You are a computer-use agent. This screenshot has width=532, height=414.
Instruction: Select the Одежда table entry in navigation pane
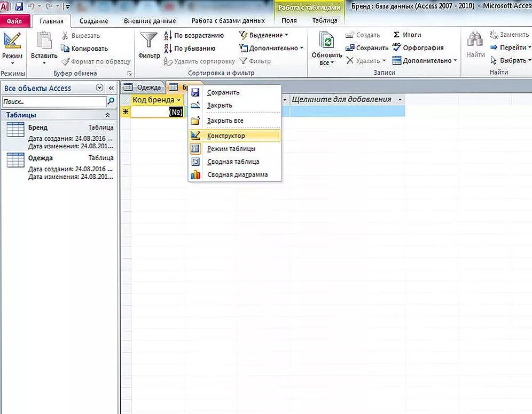coord(59,166)
